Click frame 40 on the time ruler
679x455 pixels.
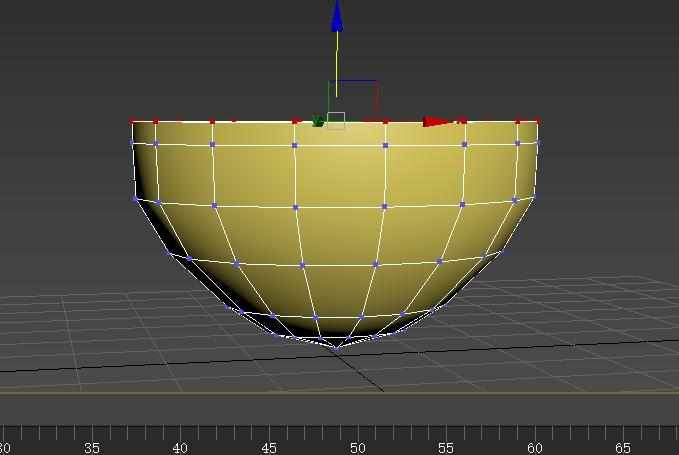[180, 447]
